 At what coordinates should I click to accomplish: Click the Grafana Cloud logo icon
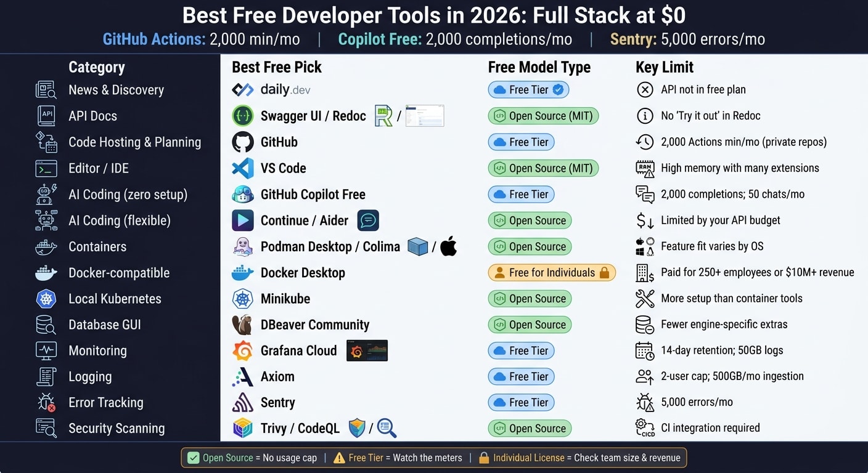tap(242, 350)
